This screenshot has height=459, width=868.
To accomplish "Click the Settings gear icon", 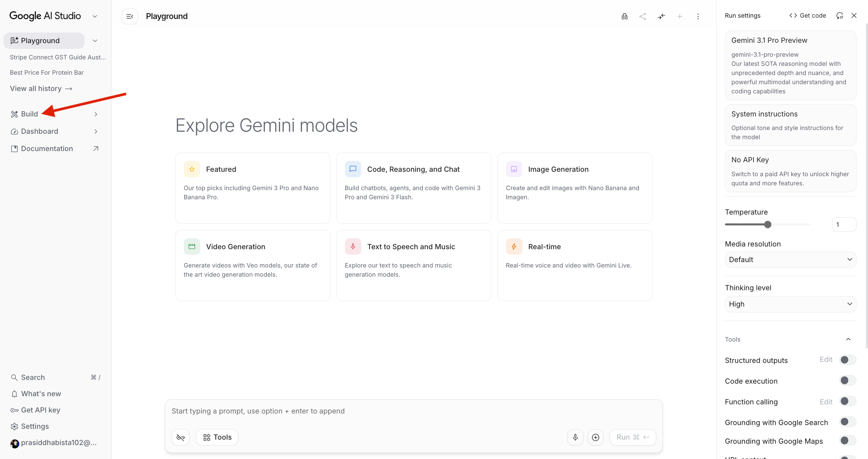I will point(14,426).
